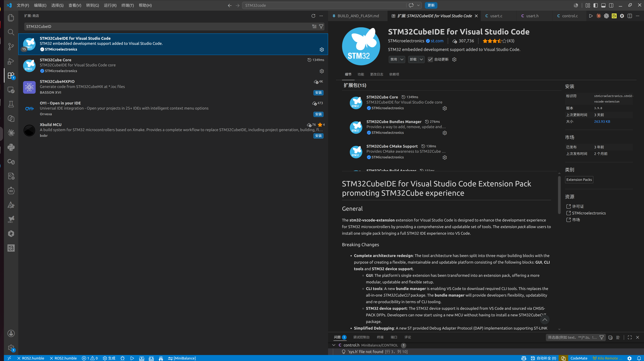Viewport: 644px width, 361px height.
Task: Open the Testing flask view
Action: 11,104
